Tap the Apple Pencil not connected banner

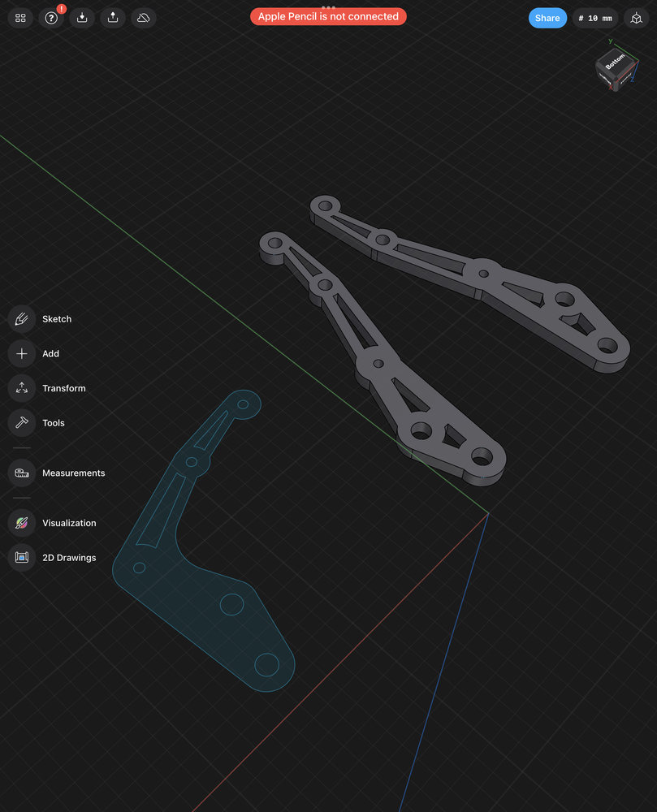pos(328,16)
